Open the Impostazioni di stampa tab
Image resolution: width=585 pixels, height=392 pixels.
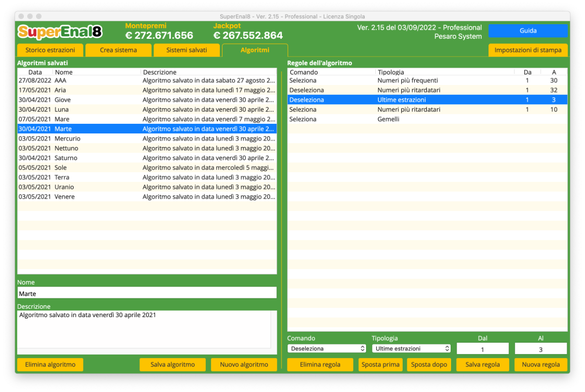point(528,50)
